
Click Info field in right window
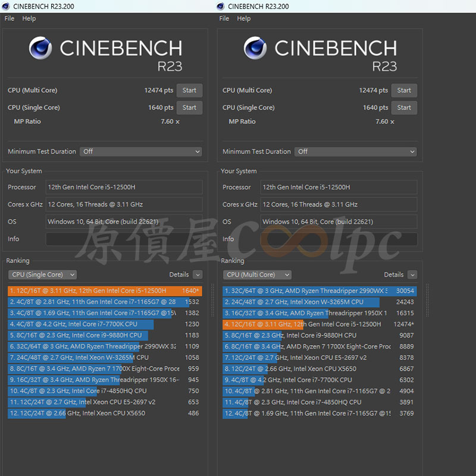click(x=339, y=239)
